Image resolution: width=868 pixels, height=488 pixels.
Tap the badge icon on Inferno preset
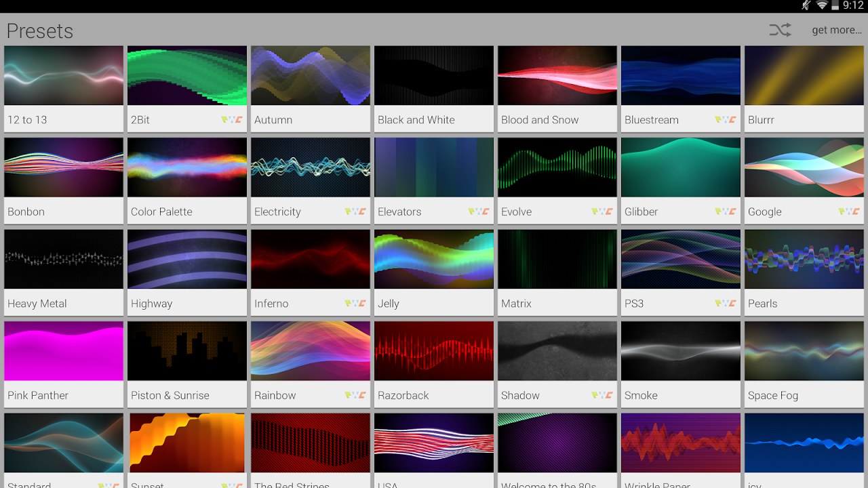[355, 304]
